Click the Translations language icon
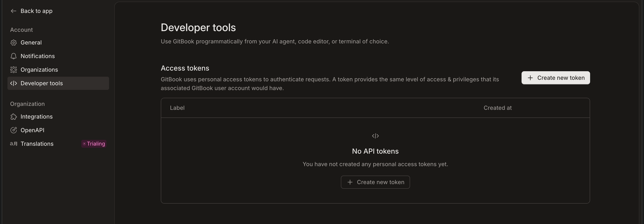The height and width of the screenshot is (224, 644). tap(14, 144)
